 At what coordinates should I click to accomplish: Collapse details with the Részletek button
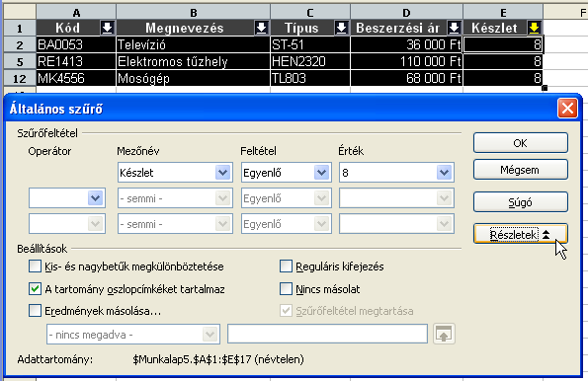pyautogui.click(x=521, y=235)
